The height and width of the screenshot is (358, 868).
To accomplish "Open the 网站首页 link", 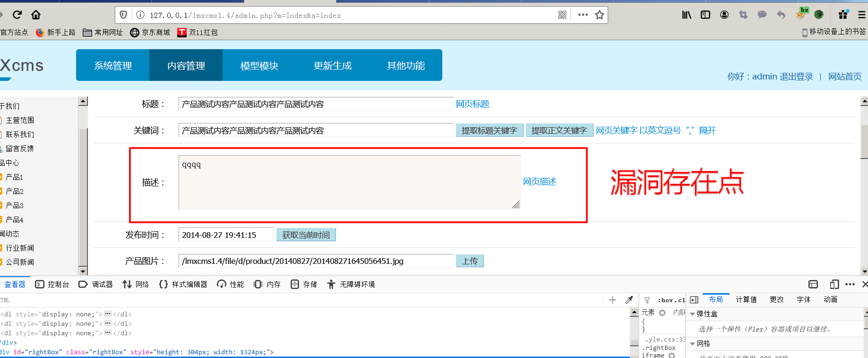I will click(845, 77).
